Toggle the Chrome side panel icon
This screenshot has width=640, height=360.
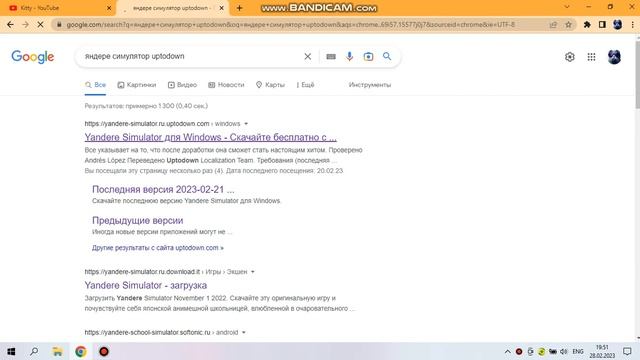coord(602,24)
